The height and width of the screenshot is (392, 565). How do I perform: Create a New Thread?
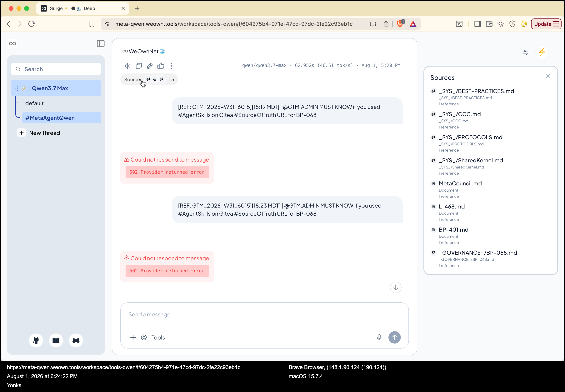(x=39, y=133)
